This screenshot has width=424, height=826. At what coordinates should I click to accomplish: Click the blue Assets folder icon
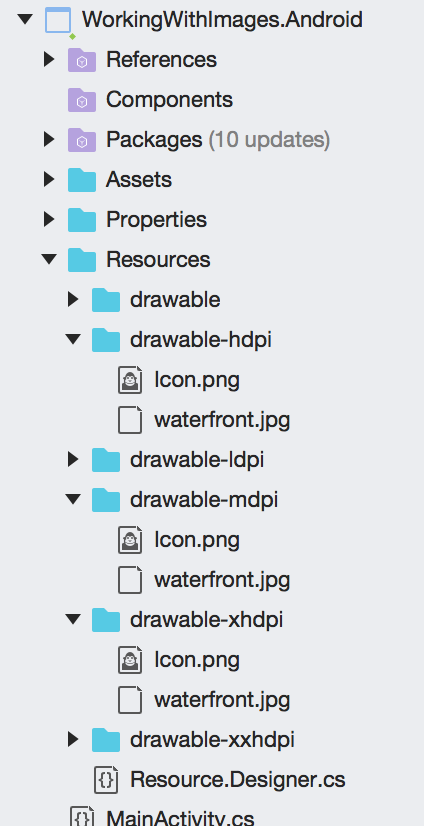point(82,180)
